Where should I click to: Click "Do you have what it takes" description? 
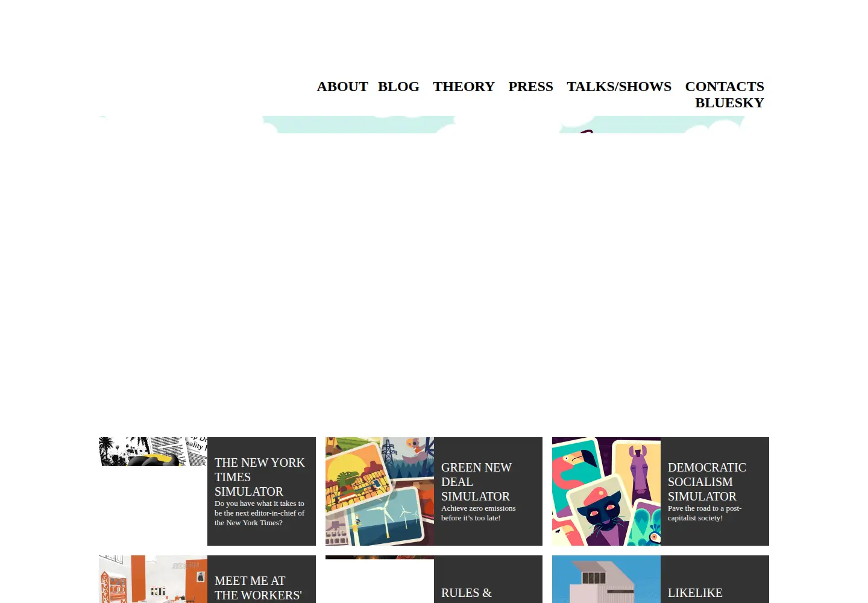coord(259,513)
